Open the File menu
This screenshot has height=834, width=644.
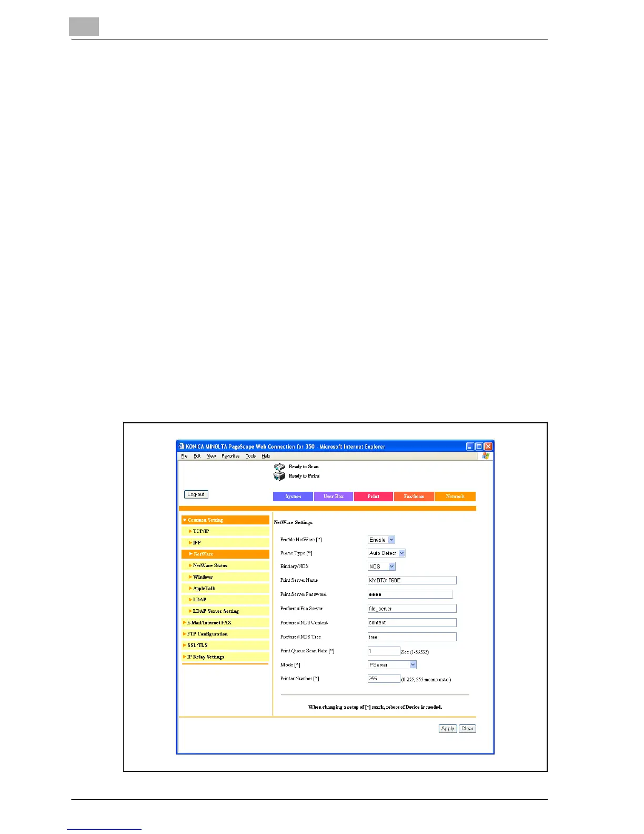[x=184, y=456]
